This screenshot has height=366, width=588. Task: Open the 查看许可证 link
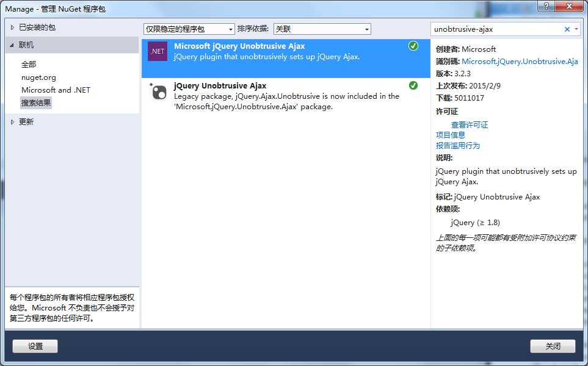click(470, 125)
